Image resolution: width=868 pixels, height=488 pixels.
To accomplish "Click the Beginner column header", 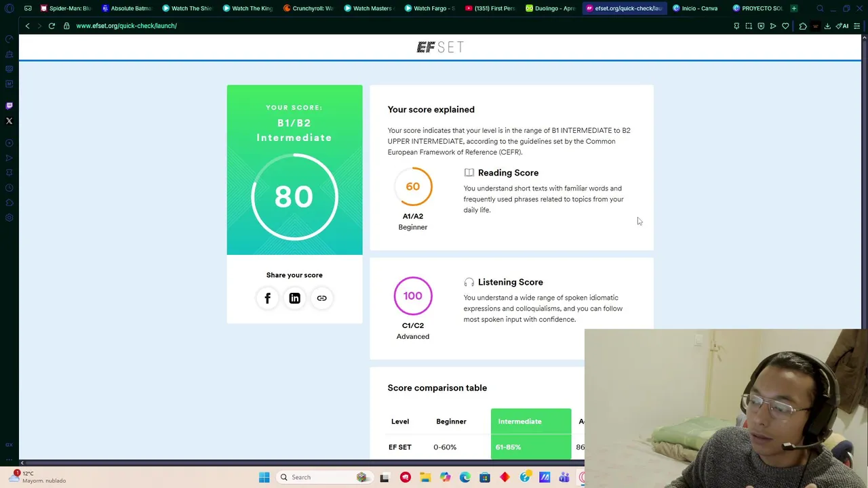I will pos(451,422).
